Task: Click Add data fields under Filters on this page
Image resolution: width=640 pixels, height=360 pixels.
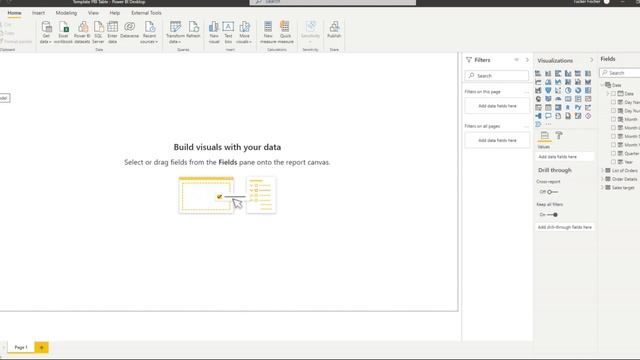Action: pos(497,106)
